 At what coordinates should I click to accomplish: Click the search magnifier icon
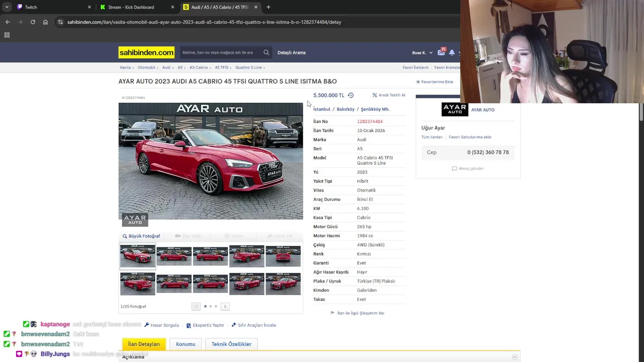point(266,52)
